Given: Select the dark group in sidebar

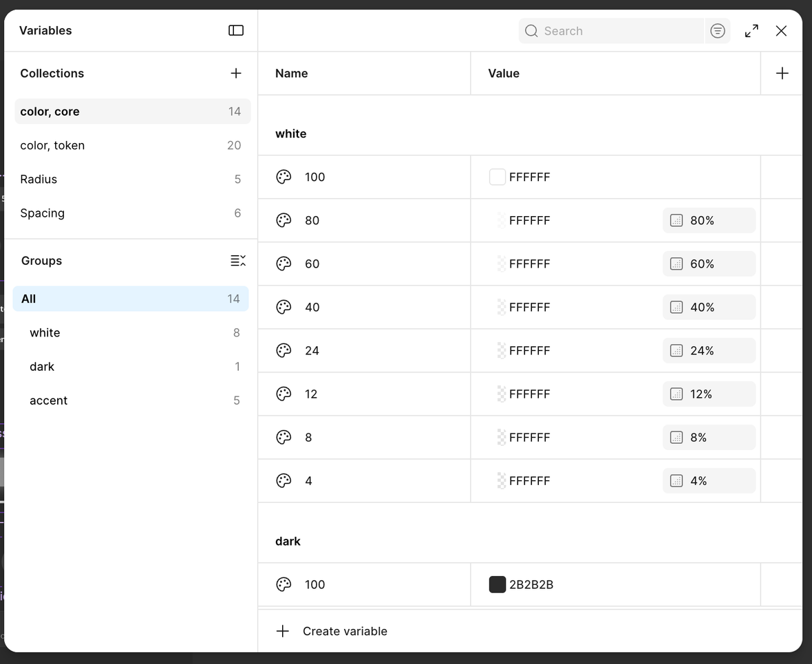Looking at the screenshot, I should pyautogui.click(x=131, y=367).
